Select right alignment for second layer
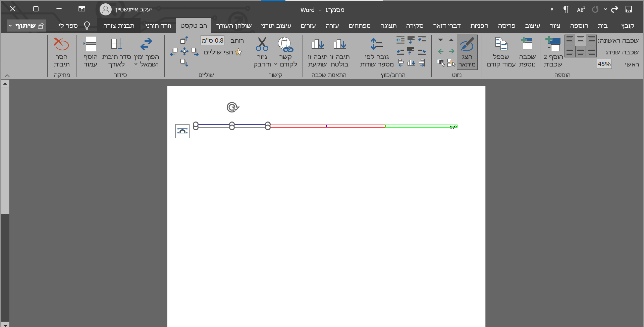This screenshot has height=327, width=644. pos(591,52)
